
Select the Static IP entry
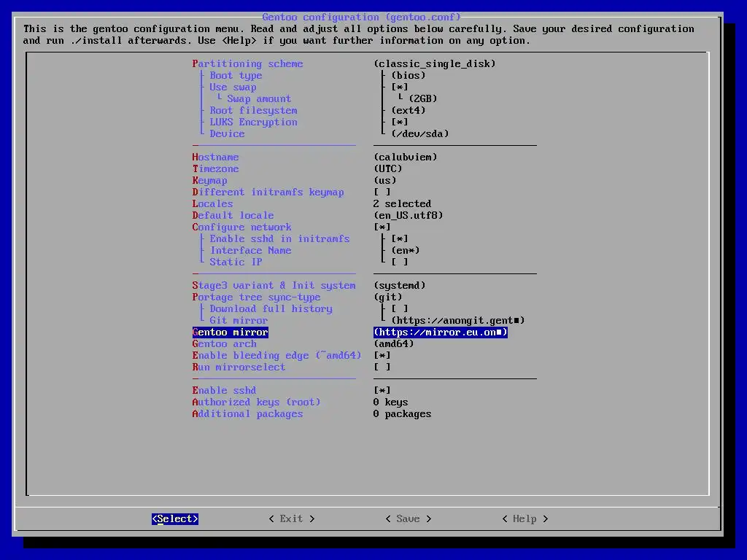tap(236, 262)
